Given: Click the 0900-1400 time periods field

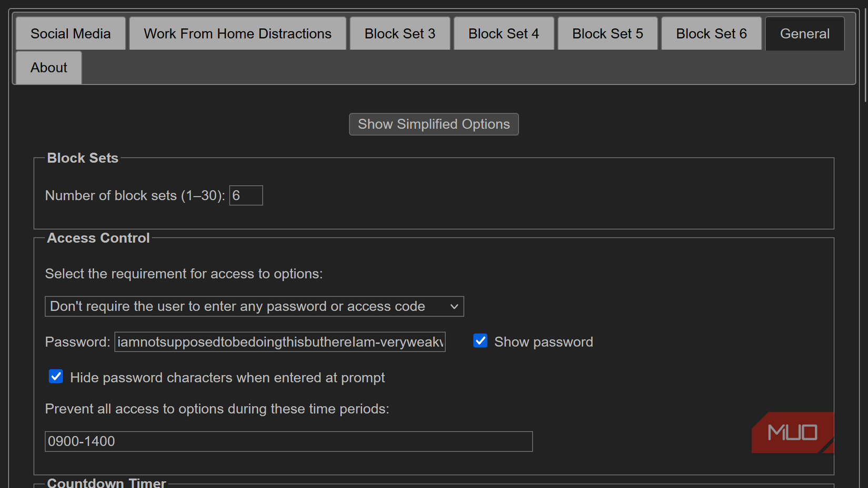Looking at the screenshot, I should coord(288,441).
